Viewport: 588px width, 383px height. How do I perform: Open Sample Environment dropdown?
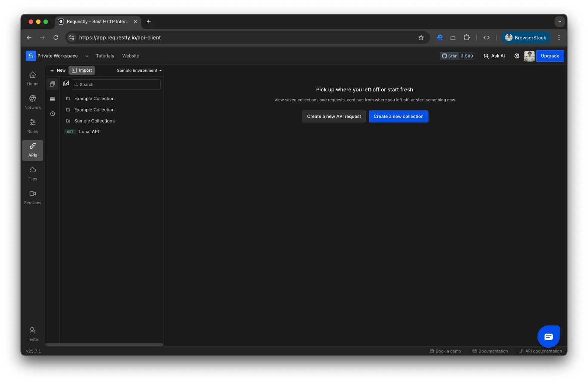click(x=139, y=71)
